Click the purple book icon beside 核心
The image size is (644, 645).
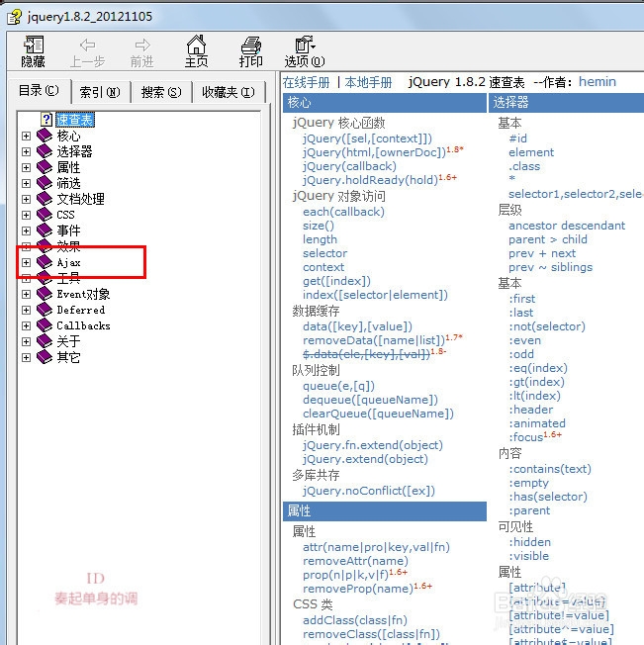point(45,136)
